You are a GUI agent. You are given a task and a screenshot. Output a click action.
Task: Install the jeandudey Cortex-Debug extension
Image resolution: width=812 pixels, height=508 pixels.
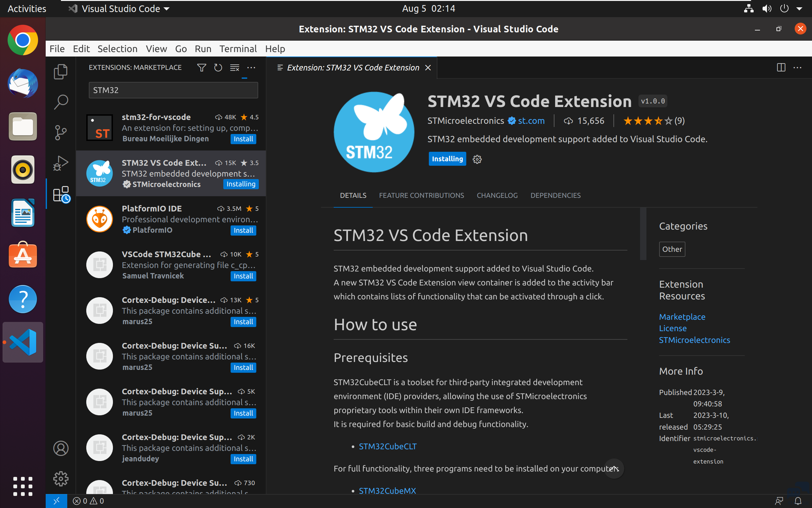243,458
